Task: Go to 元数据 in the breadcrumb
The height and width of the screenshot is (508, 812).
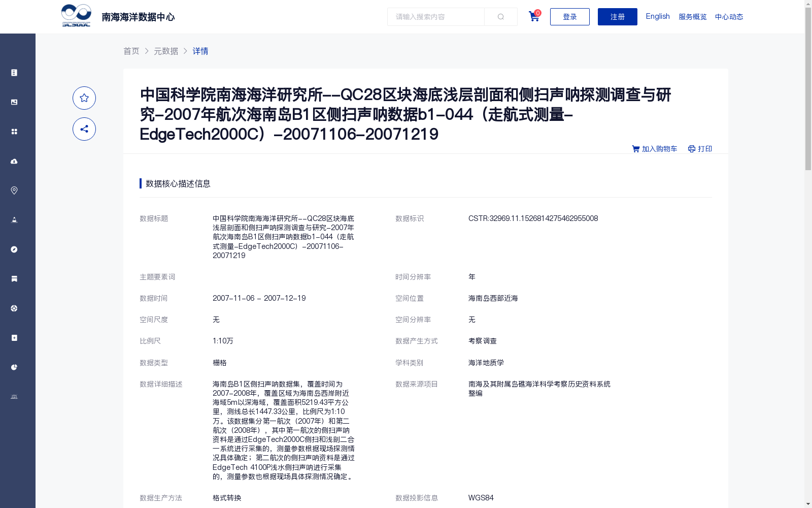Action: click(166, 51)
